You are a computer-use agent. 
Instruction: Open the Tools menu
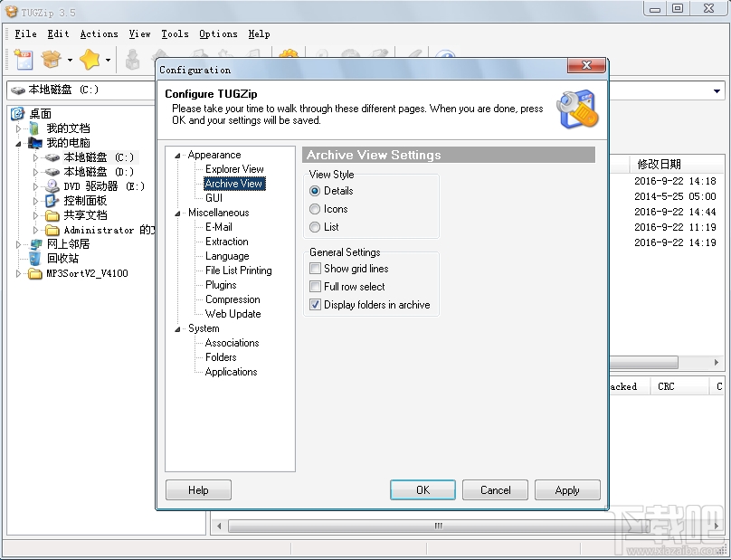coord(175,34)
